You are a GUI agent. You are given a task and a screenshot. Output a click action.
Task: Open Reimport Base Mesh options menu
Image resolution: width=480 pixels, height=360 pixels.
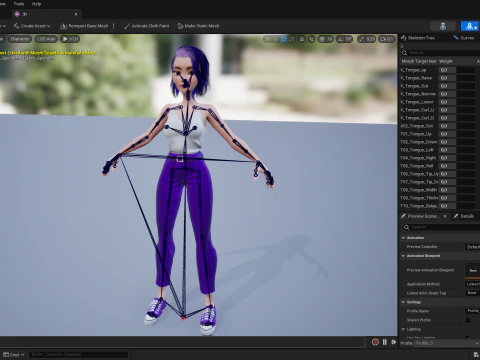[114, 26]
